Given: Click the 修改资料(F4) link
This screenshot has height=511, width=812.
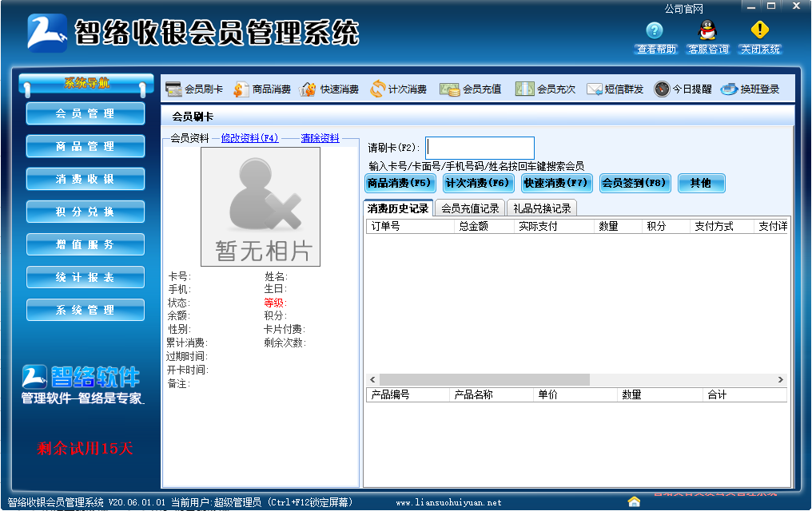Looking at the screenshot, I should point(249,138).
